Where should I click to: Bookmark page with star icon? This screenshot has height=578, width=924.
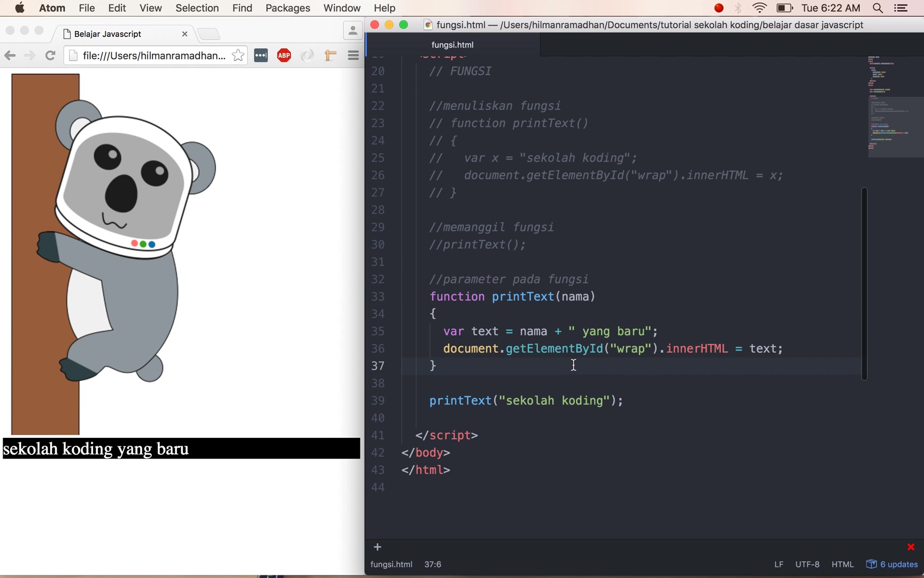238,55
